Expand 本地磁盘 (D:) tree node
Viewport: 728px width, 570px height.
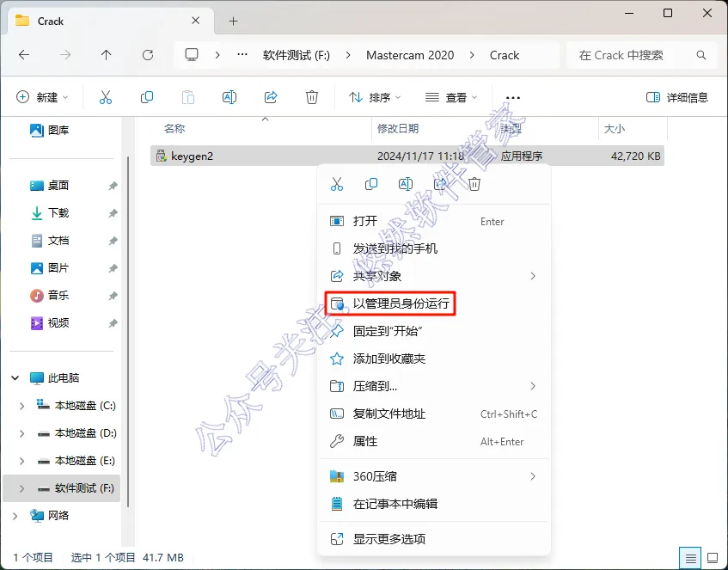(21, 433)
